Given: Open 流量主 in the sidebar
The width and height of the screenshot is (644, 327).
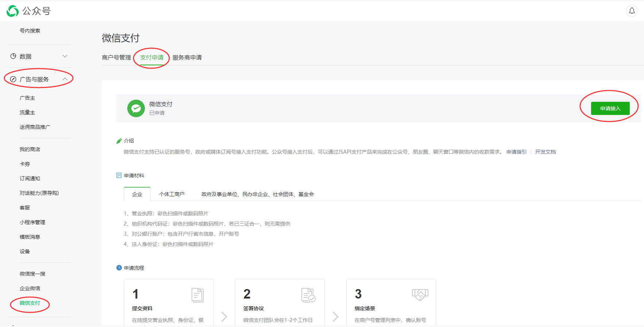Looking at the screenshot, I should tap(27, 112).
